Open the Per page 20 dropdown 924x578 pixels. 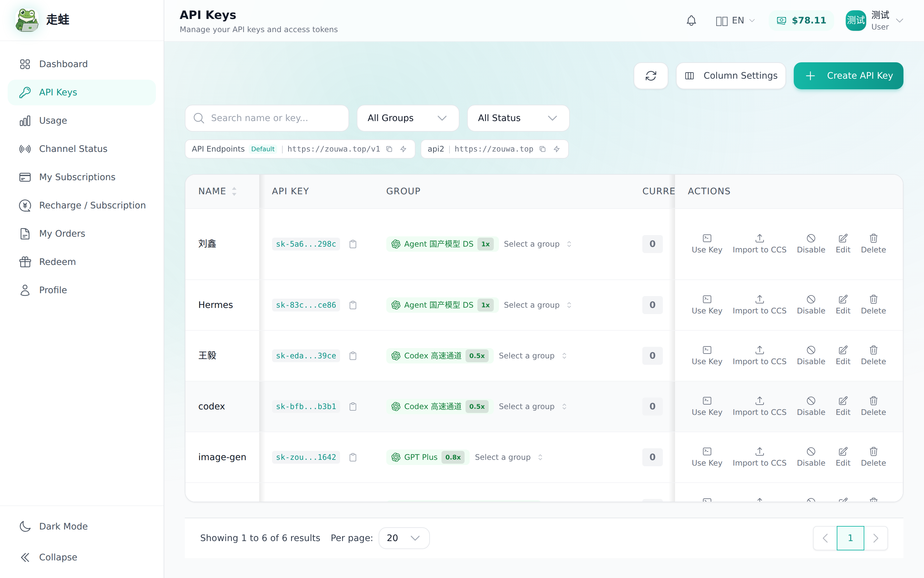(x=404, y=538)
